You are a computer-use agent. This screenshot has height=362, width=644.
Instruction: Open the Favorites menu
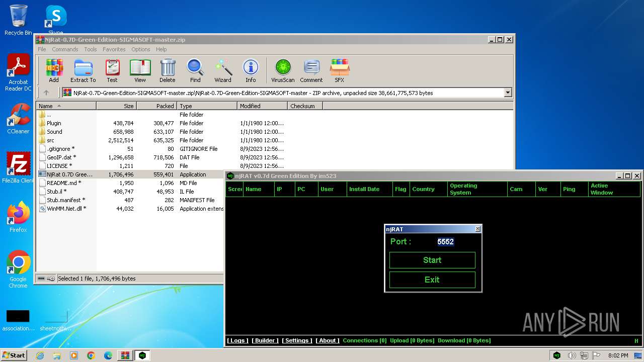[x=114, y=49]
